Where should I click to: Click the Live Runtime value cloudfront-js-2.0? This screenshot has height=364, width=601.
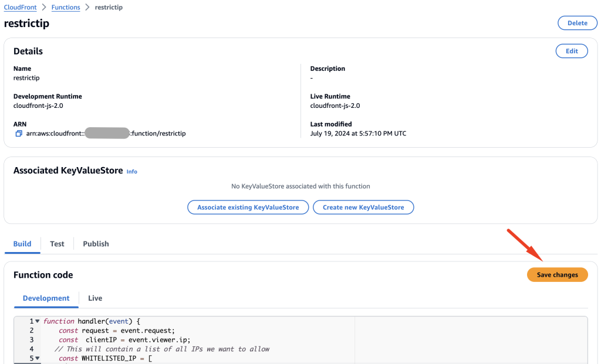(335, 106)
